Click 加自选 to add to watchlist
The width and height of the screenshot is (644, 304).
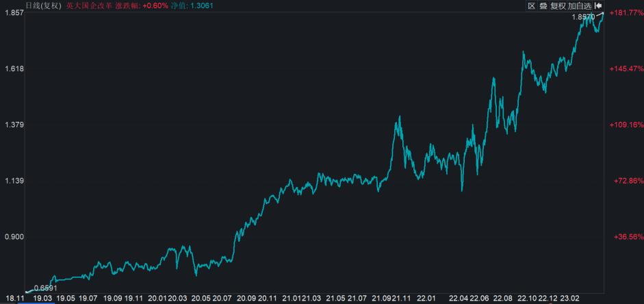580,5
